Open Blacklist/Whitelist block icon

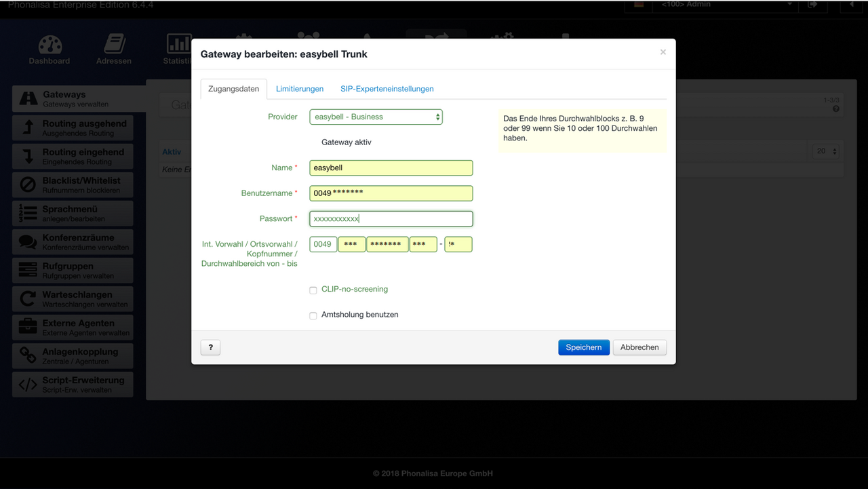point(28,184)
